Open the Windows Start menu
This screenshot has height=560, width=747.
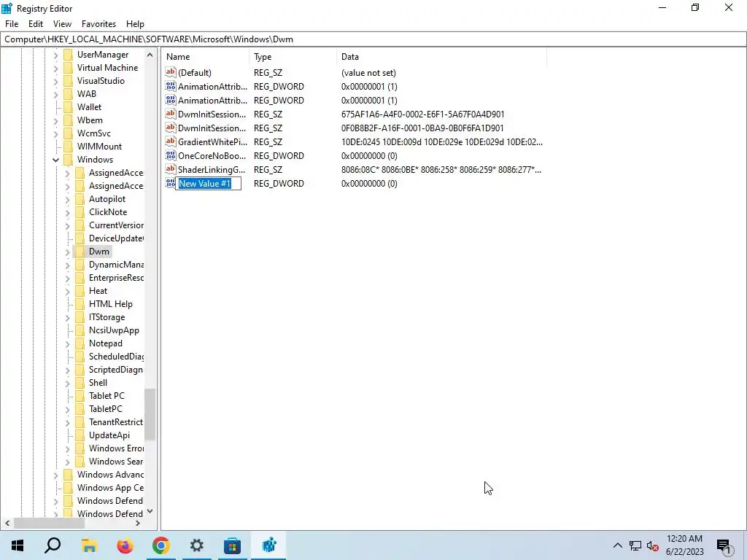click(18, 545)
